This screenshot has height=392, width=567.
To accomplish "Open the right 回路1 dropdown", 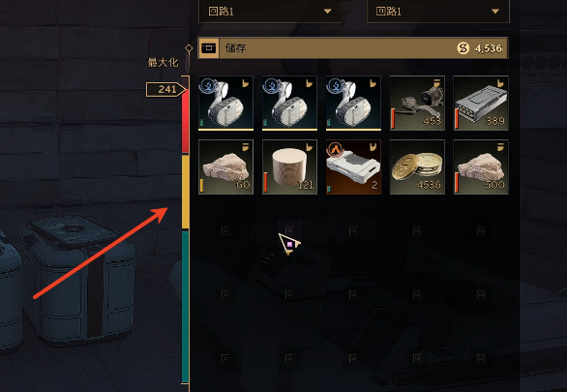I will point(438,12).
